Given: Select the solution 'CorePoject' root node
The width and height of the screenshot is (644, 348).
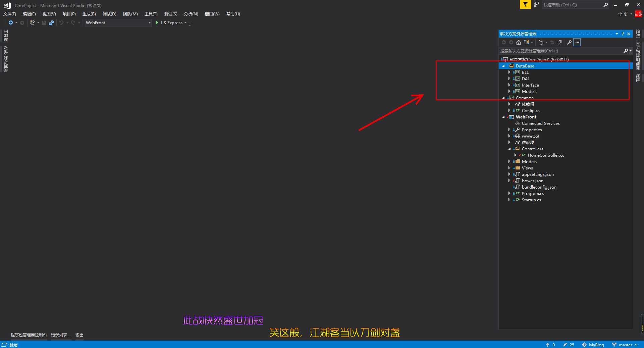Looking at the screenshot, I should point(539,59).
